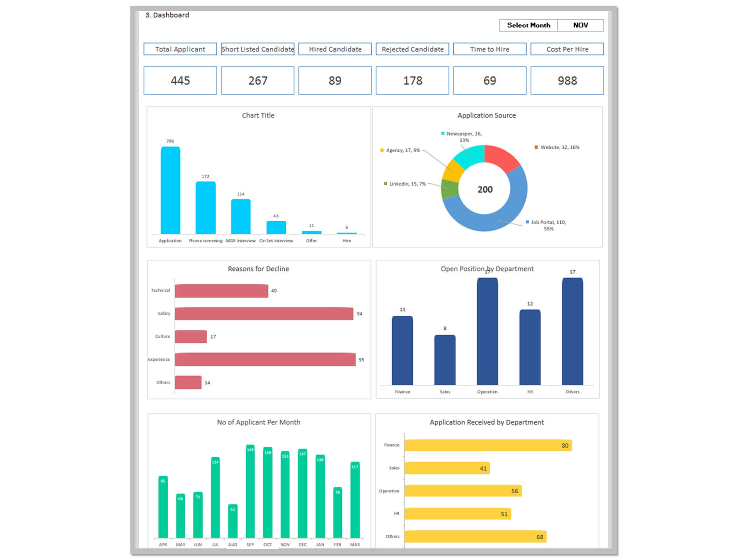The image size is (747, 560).
Task: Open the month selector to change NOV
Action: tap(580, 25)
